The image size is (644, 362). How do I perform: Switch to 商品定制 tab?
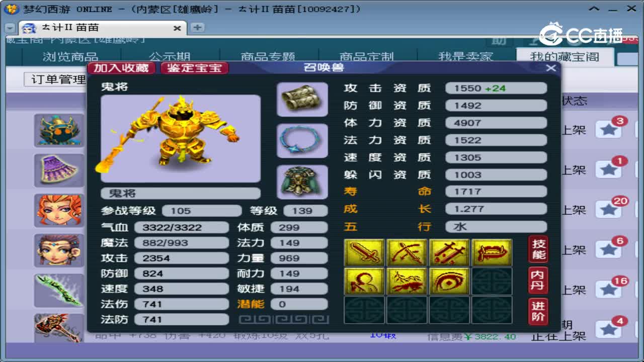(x=366, y=57)
